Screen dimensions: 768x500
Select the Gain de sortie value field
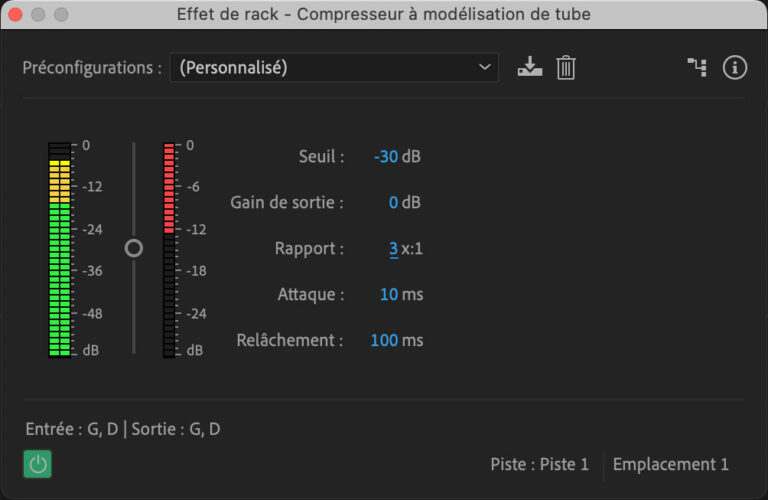tap(393, 202)
